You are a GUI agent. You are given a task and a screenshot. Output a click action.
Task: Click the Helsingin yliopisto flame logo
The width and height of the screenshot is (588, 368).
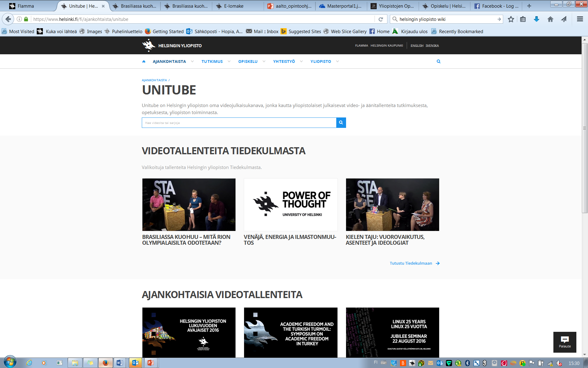(149, 45)
